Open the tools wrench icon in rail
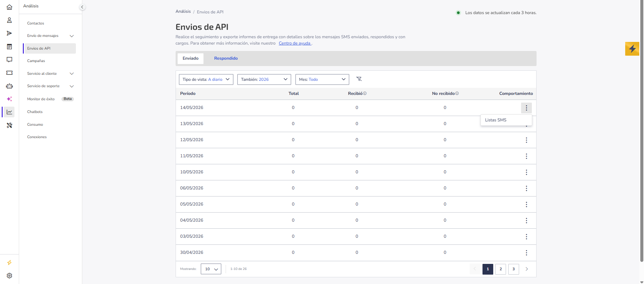The image size is (644, 284). click(9, 125)
